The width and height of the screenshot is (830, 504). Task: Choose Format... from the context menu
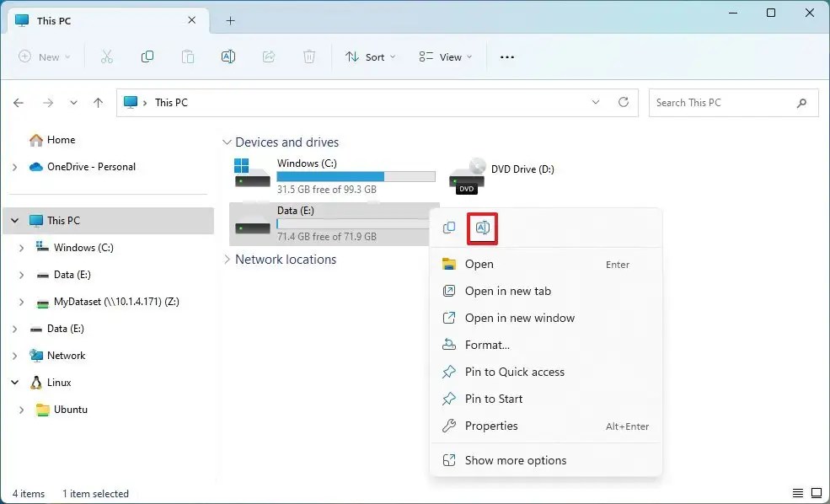485,345
